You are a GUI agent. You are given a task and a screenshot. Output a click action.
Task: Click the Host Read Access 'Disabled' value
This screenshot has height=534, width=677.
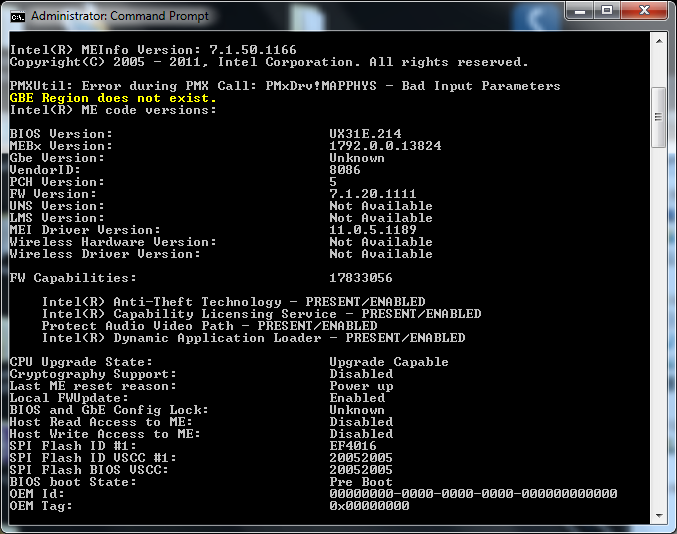361,422
